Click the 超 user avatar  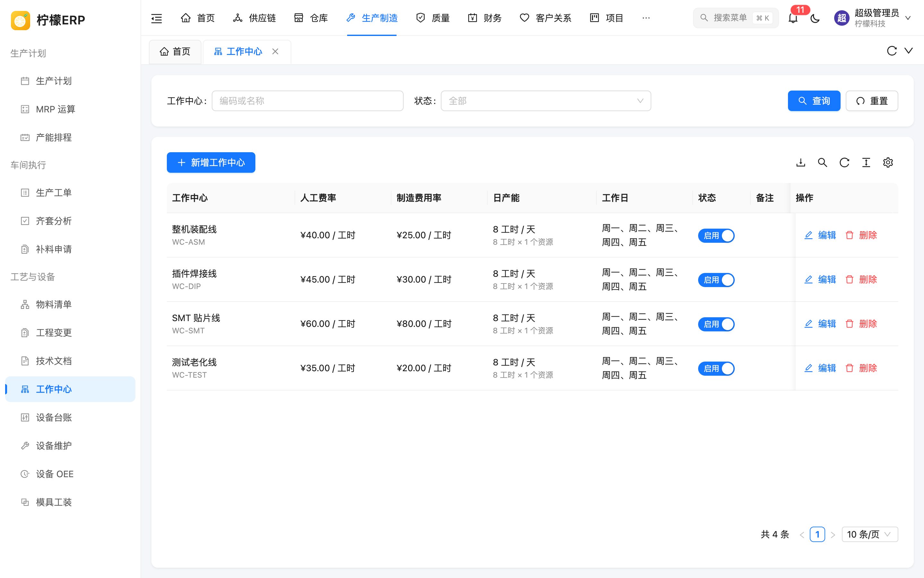(x=842, y=18)
